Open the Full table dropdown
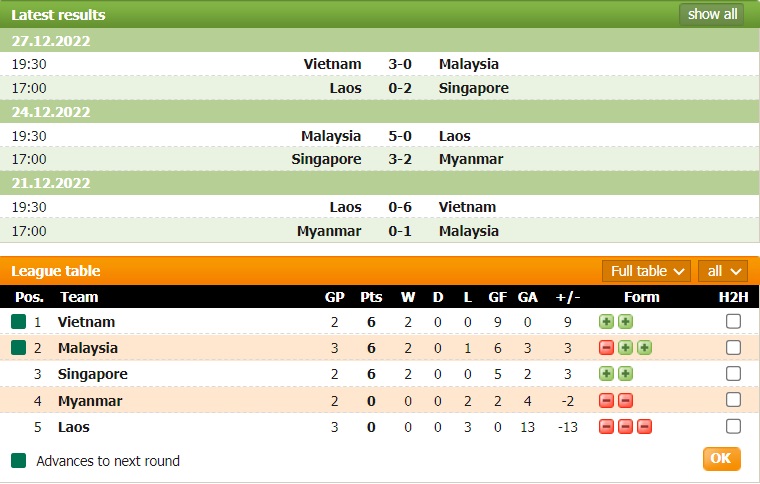The width and height of the screenshot is (760, 484). click(647, 271)
